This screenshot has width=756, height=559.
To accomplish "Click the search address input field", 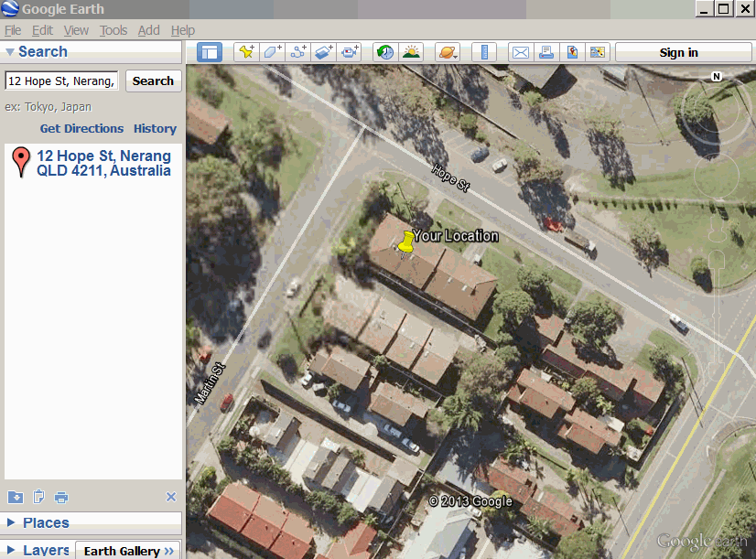I will pyautogui.click(x=62, y=81).
